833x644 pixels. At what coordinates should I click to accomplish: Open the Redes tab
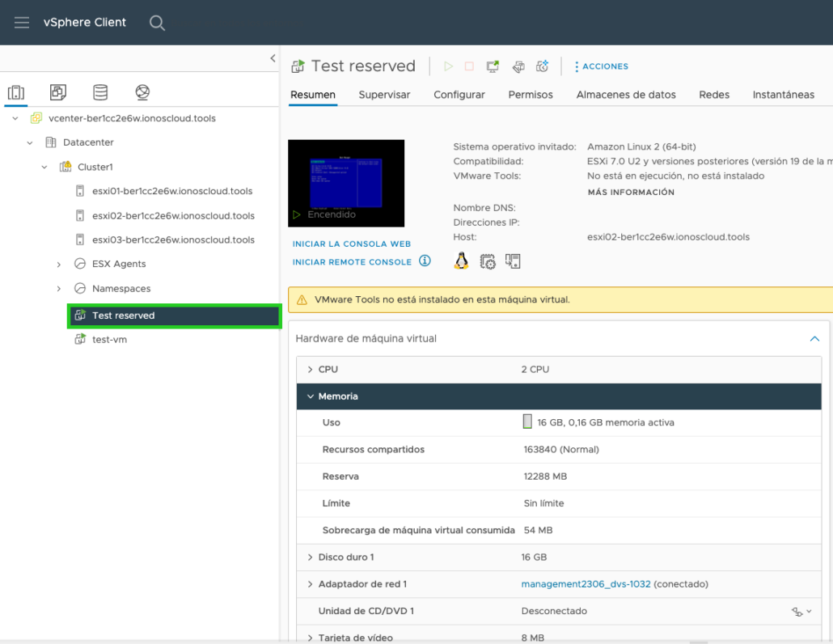coord(714,95)
